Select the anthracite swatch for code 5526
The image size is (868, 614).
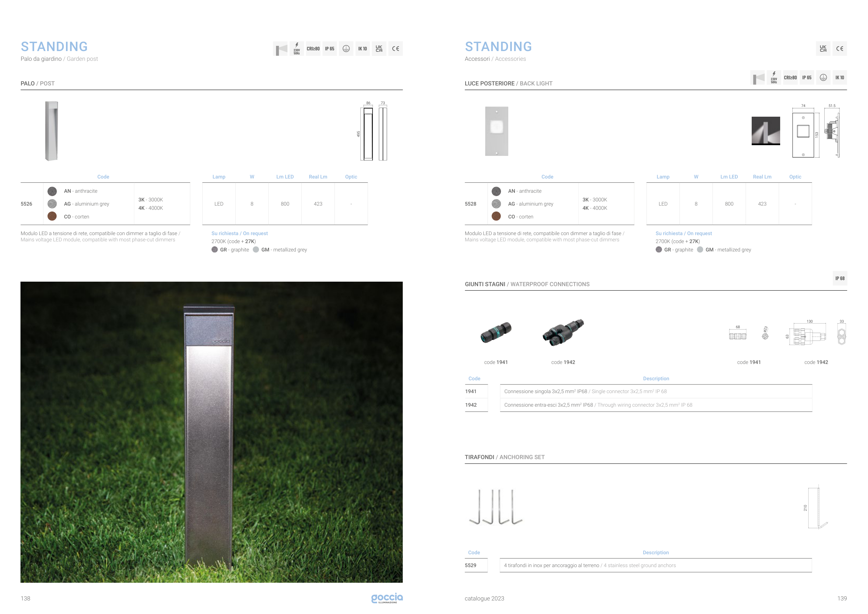52,191
